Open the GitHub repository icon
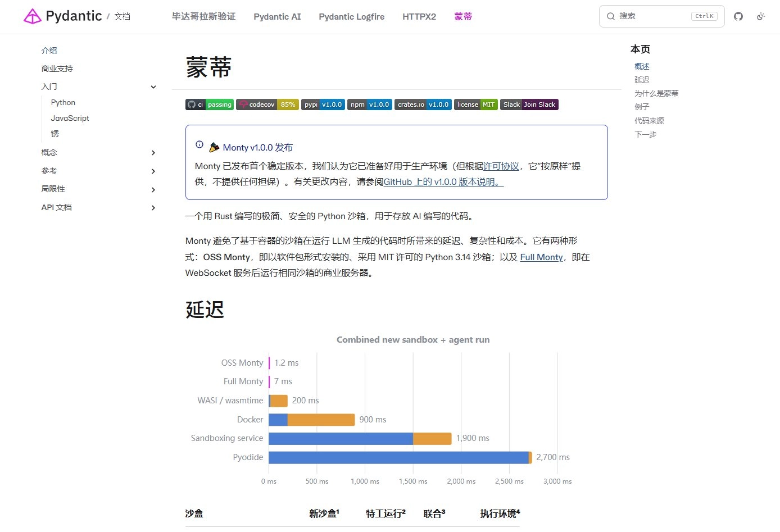Screen dimensions: 780x532 738,16
